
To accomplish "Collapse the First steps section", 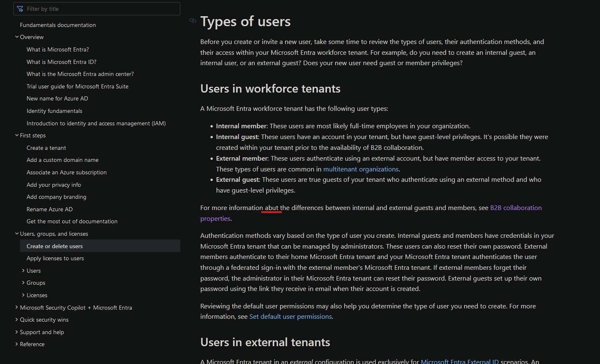I will (17, 135).
